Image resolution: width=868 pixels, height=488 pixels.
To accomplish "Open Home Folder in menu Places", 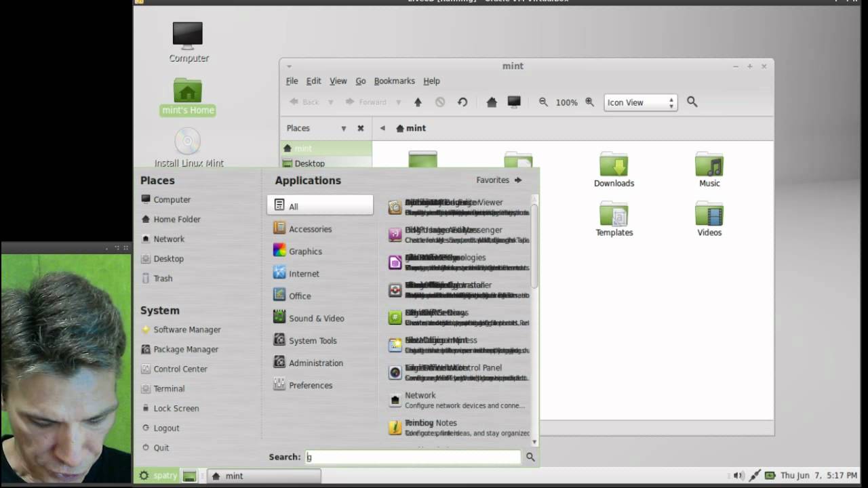I will [x=170, y=219].
